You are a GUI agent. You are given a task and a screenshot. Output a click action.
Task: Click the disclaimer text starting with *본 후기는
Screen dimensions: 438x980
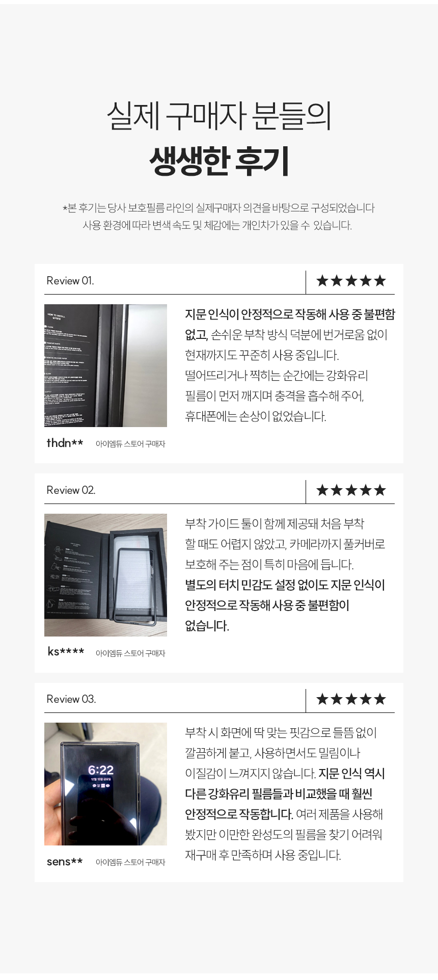(x=218, y=208)
